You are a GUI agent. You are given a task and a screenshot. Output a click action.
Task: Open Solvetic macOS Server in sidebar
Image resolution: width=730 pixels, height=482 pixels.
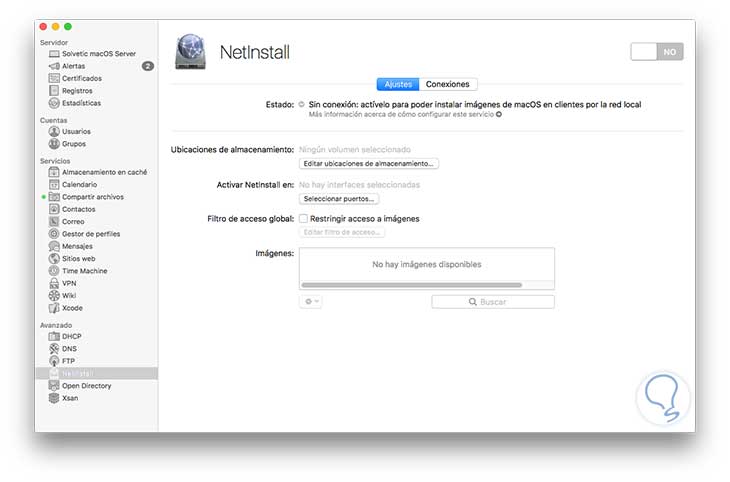click(x=92, y=54)
